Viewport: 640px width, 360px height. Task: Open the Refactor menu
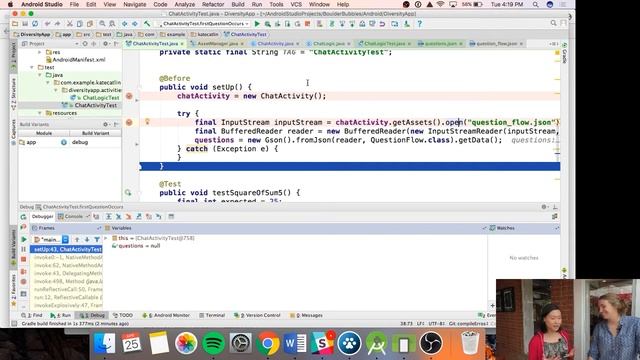[213, 4]
